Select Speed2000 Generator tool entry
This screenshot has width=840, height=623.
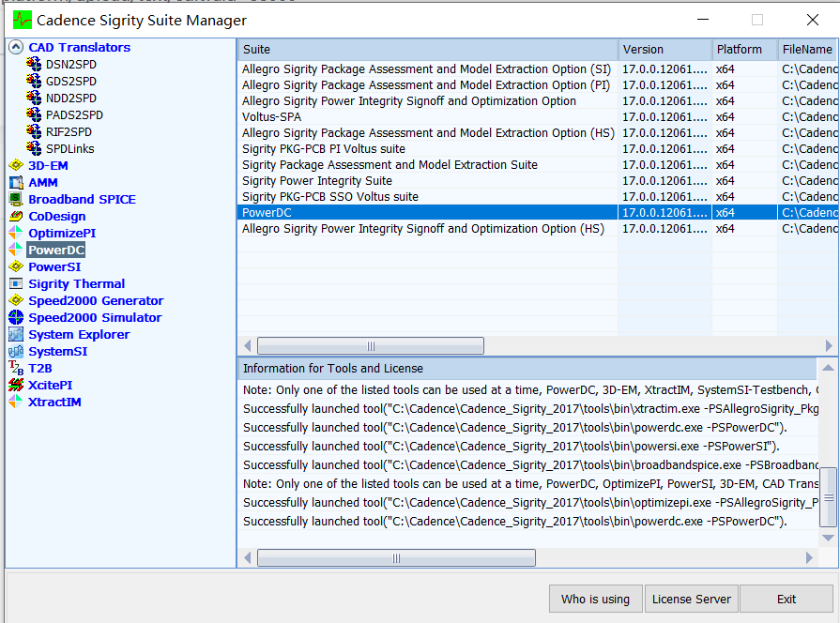[x=96, y=300]
